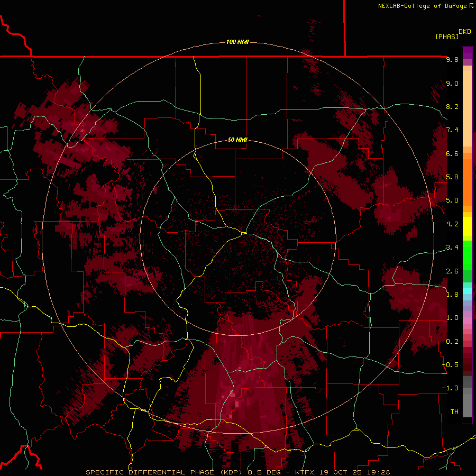This screenshot has width=476, height=476.
Task: Click the 9.8 value on color scale
Action: [x=452, y=59]
